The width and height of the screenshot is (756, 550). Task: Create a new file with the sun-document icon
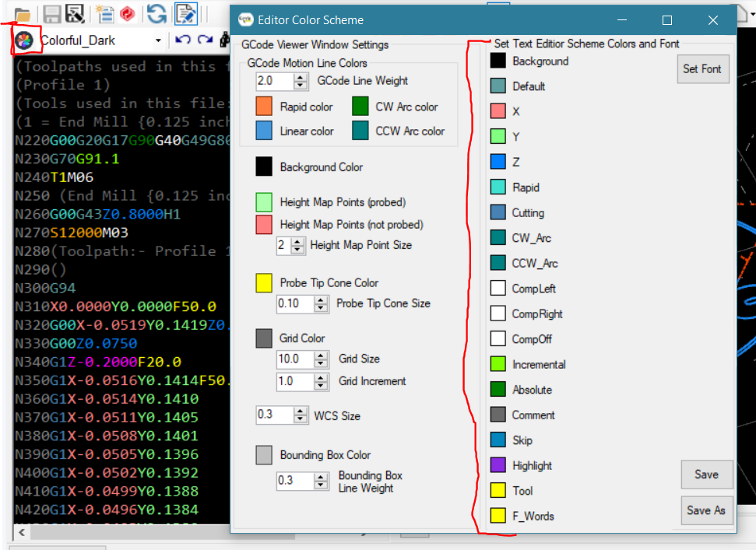104,14
